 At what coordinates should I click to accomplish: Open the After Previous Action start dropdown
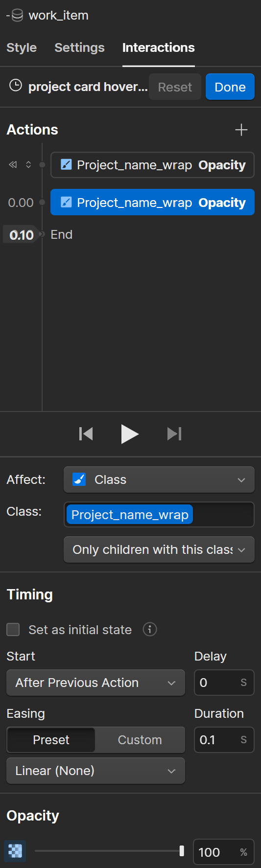[96, 683]
